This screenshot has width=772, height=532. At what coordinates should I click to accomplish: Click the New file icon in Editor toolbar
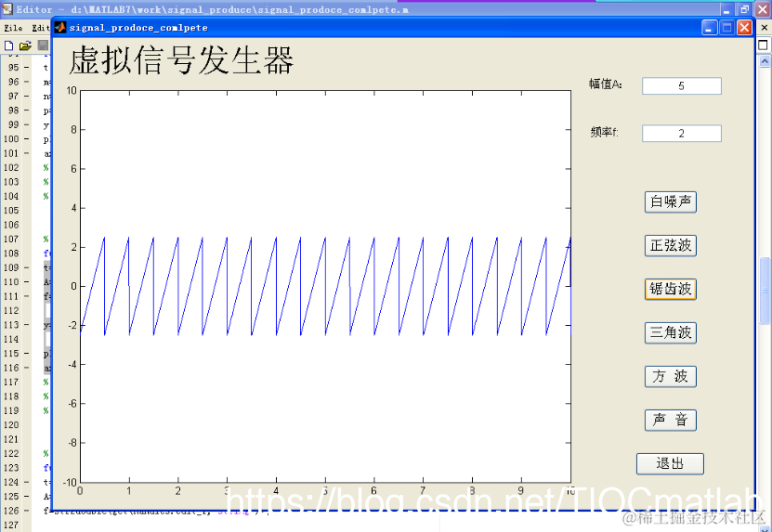click(x=8, y=45)
